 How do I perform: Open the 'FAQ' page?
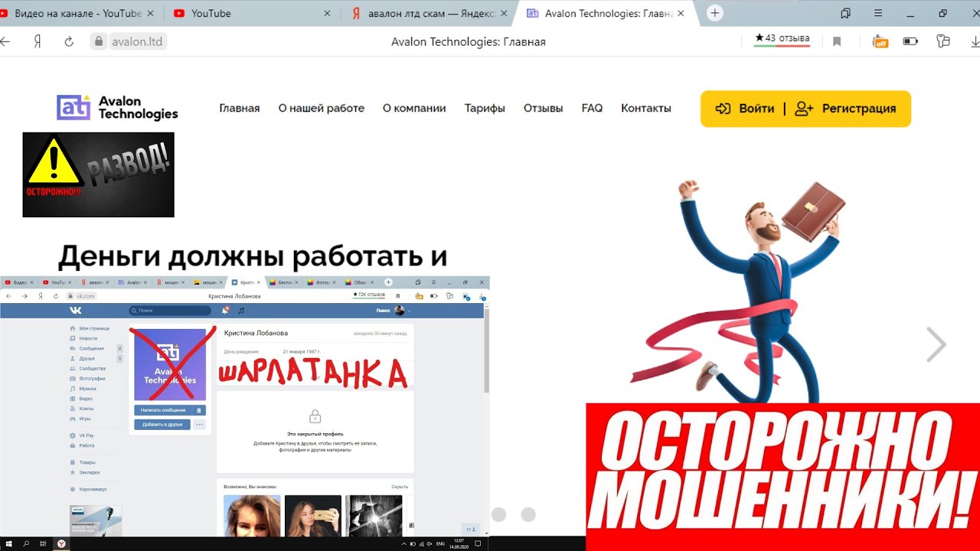pyautogui.click(x=592, y=109)
